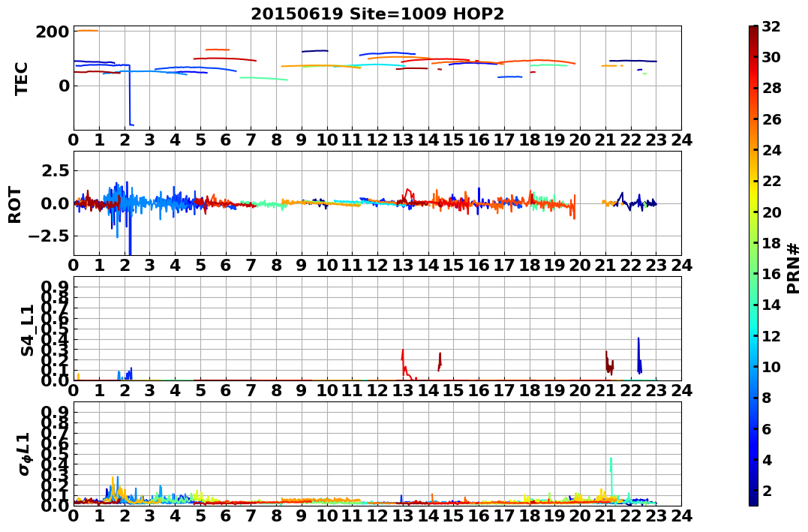808x532 pixels.
Task: Click the 0.0 tick on the ROT axis
Action: (55, 203)
